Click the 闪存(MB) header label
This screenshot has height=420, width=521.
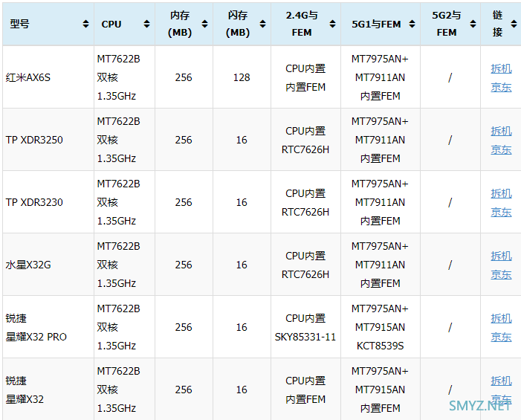(238, 24)
